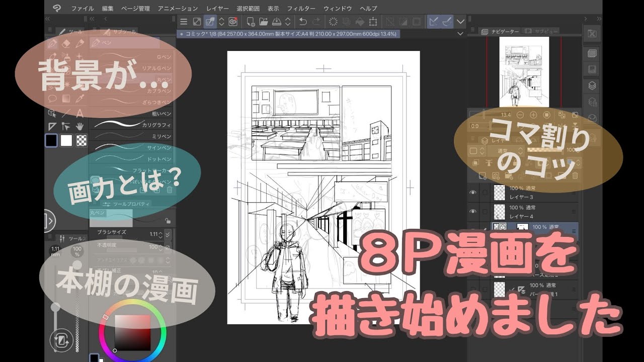The width and height of the screenshot is (644, 362).
Task: Undo the last action
Action: pyautogui.click(x=303, y=22)
